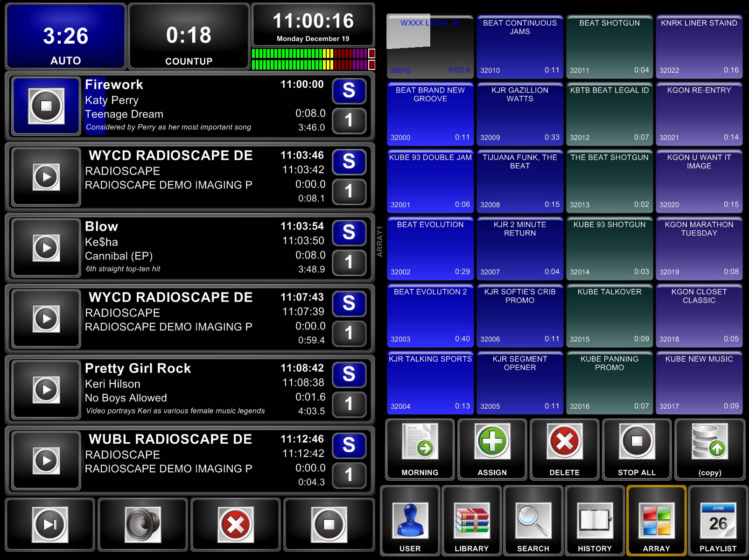Click the vertical ARRAY1 label
Image resolution: width=749 pixels, height=560 pixels.
380,241
